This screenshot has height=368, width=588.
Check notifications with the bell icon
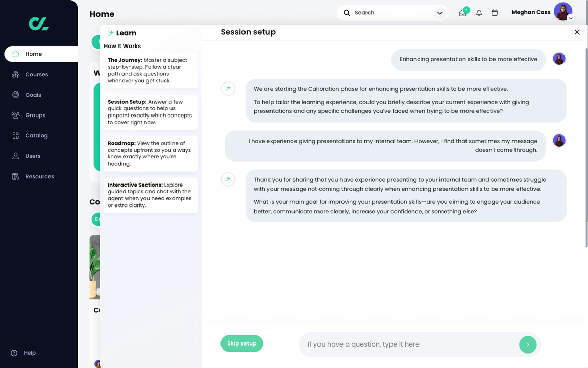click(x=479, y=13)
